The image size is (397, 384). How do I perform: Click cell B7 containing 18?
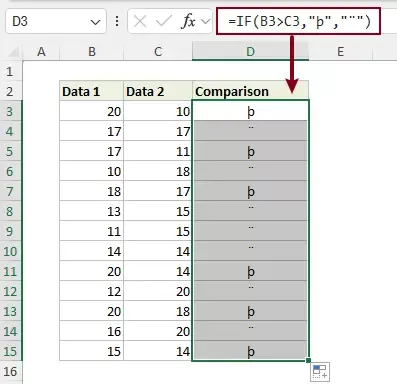(x=92, y=191)
